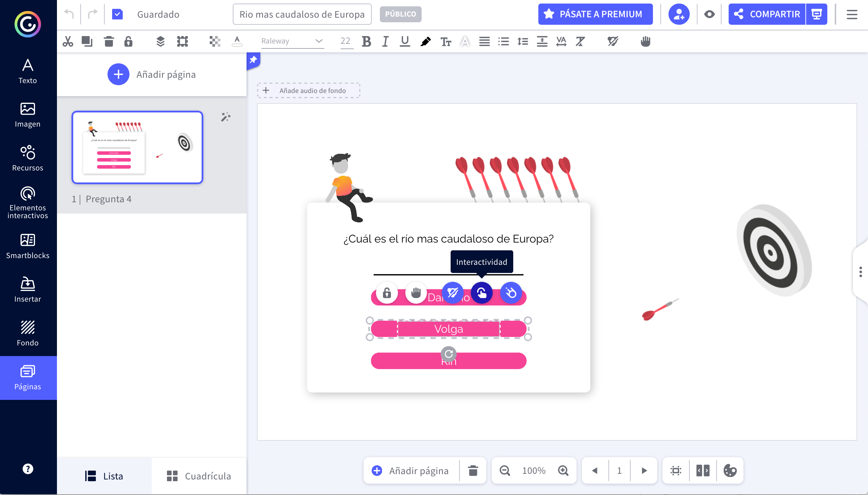Switch to Lista view tab
The width and height of the screenshot is (868, 495).
(104, 476)
